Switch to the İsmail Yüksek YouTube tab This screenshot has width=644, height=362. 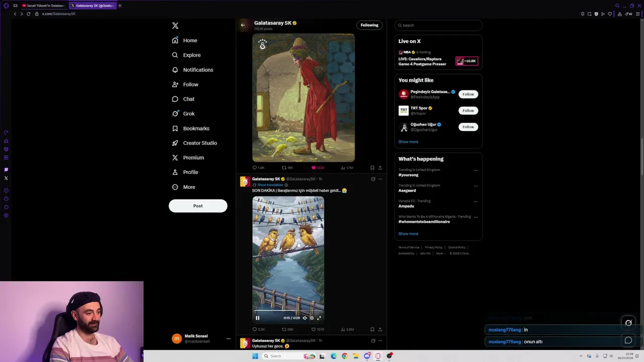coord(43,6)
